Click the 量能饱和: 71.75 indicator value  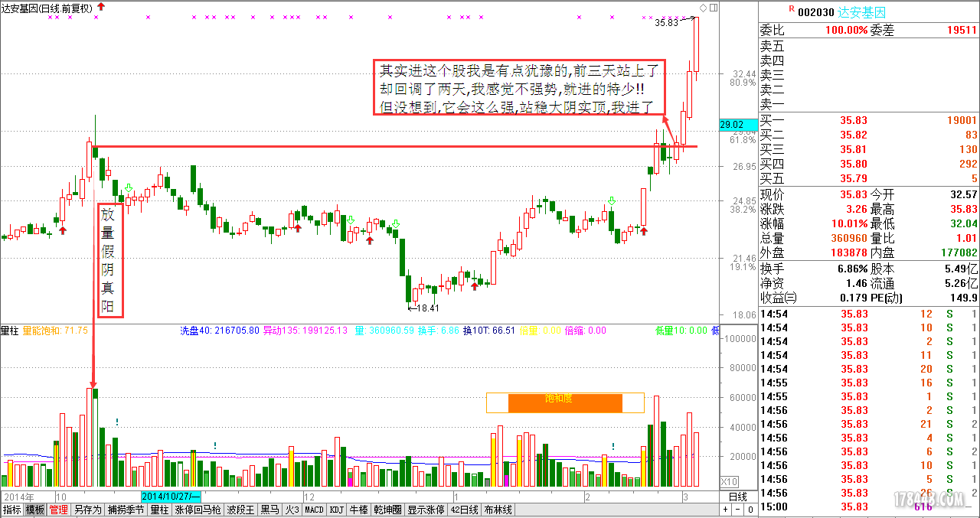pos(55,331)
